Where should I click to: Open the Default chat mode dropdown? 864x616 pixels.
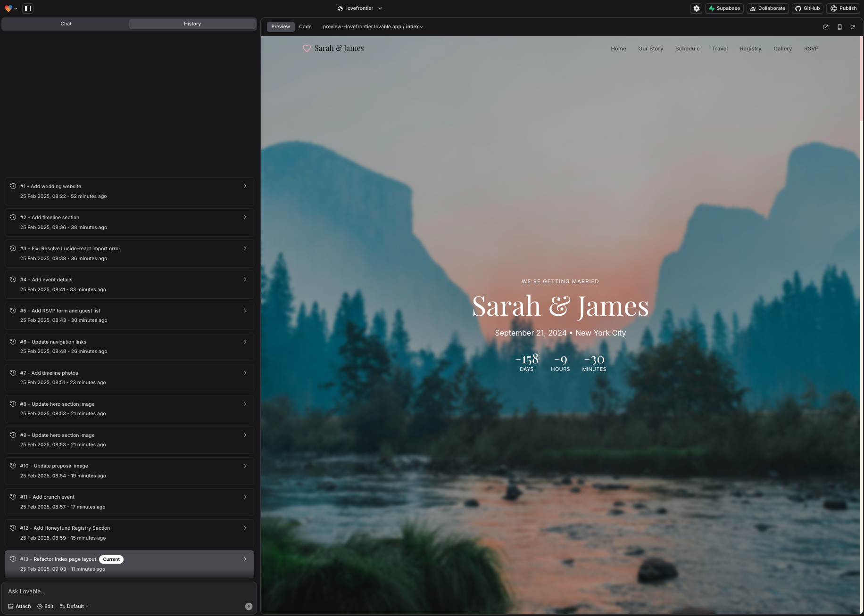(75, 606)
